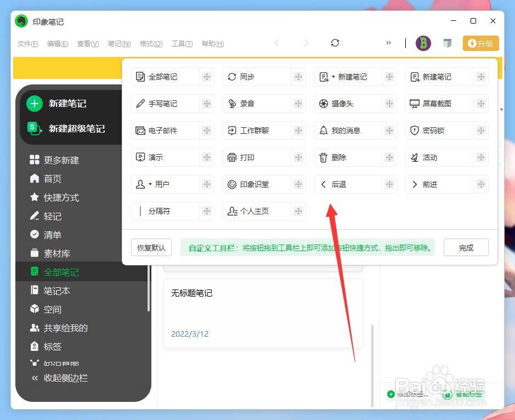
Task: Click the green 新建笔记 sidebar button
Action: tap(56, 104)
